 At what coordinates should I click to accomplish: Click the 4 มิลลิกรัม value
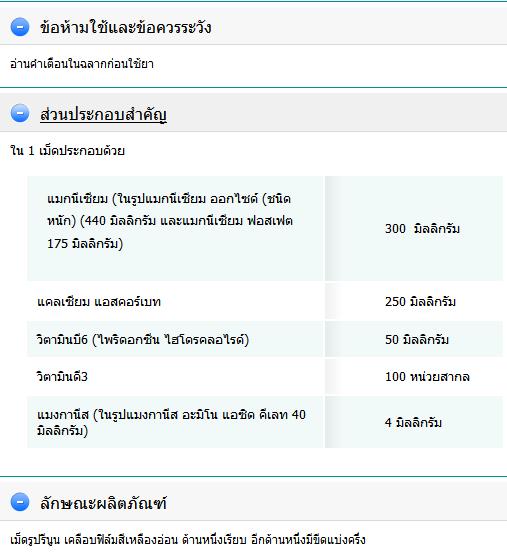coord(413,422)
